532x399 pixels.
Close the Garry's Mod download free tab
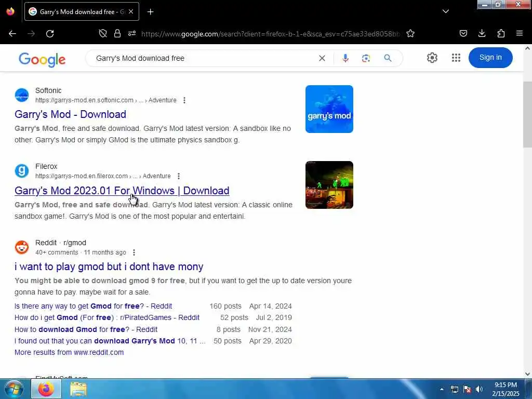coord(131,11)
